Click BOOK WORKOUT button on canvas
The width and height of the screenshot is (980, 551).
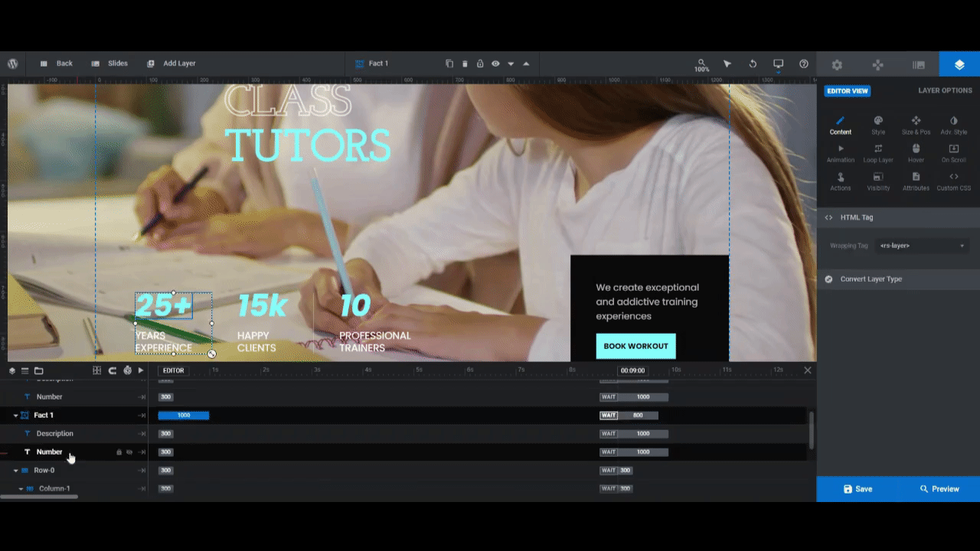tap(635, 346)
